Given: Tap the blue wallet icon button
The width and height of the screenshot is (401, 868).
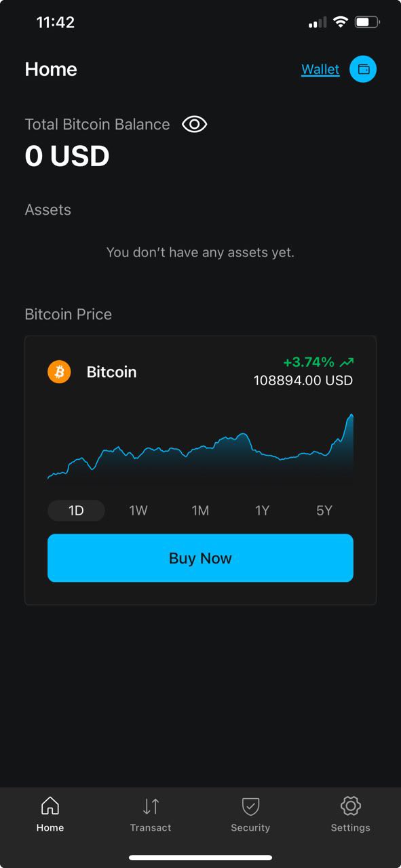Looking at the screenshot, I should click(x=363, y=69).
